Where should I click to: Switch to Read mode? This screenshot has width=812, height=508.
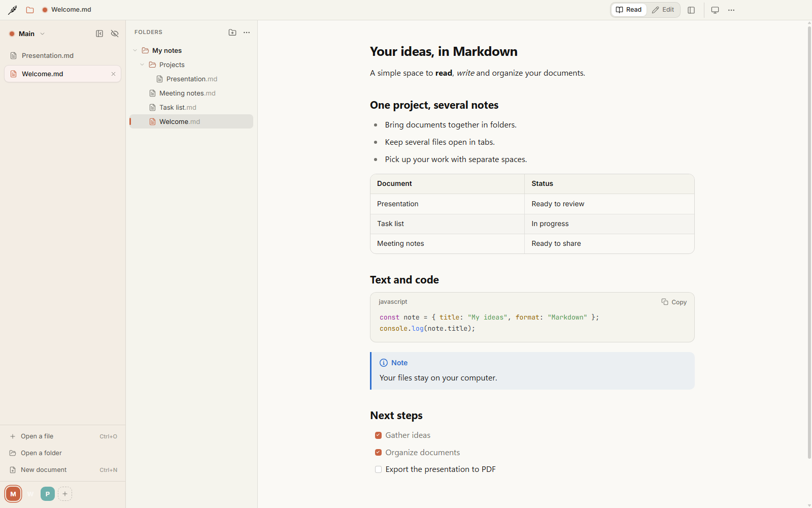point(629,10)
